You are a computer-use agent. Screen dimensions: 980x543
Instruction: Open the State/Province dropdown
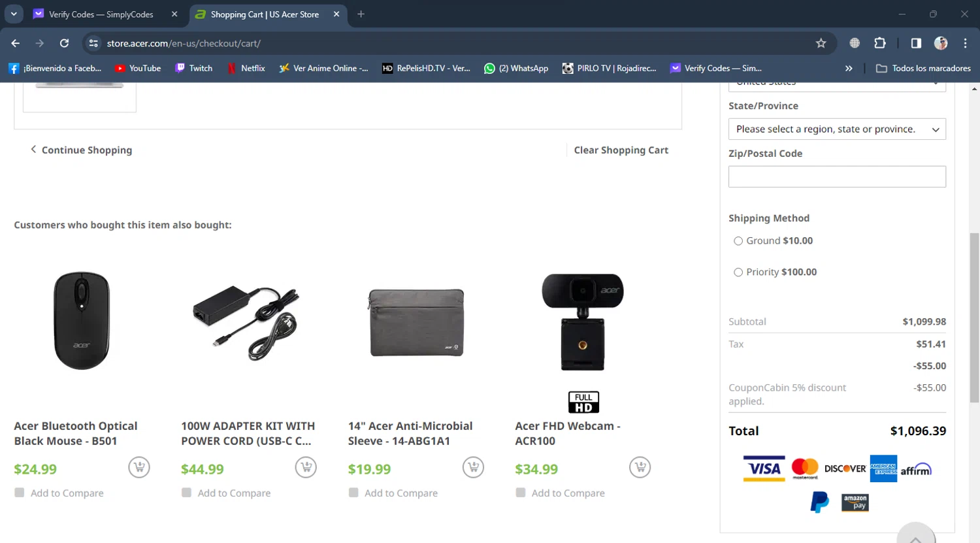[837, 129]
